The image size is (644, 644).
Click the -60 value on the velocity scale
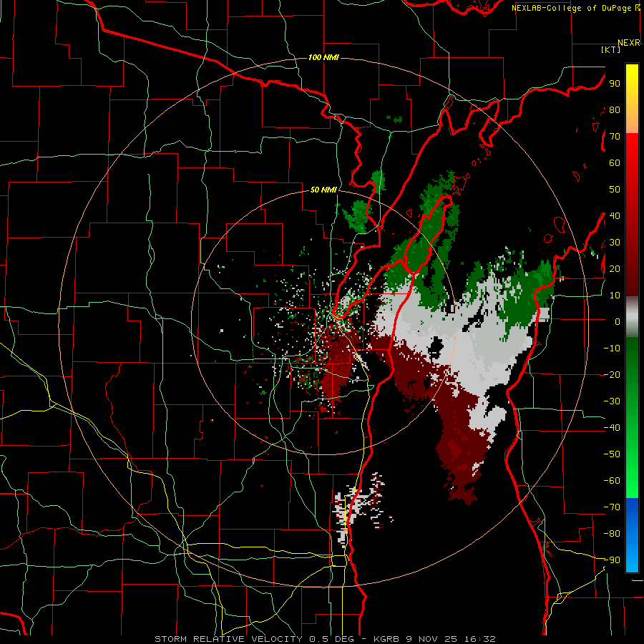(612, 481)
